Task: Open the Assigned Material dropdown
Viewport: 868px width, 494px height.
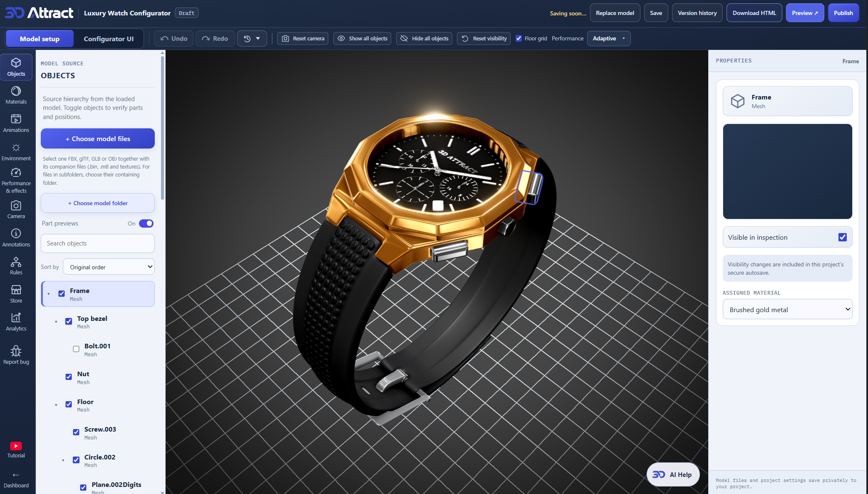Action: [787, 309]
